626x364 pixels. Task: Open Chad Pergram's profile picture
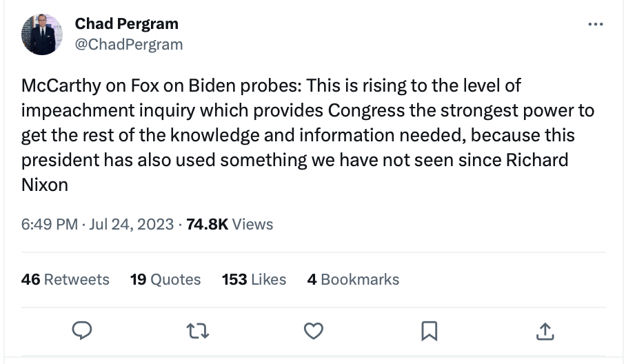[x=38, y=34]
